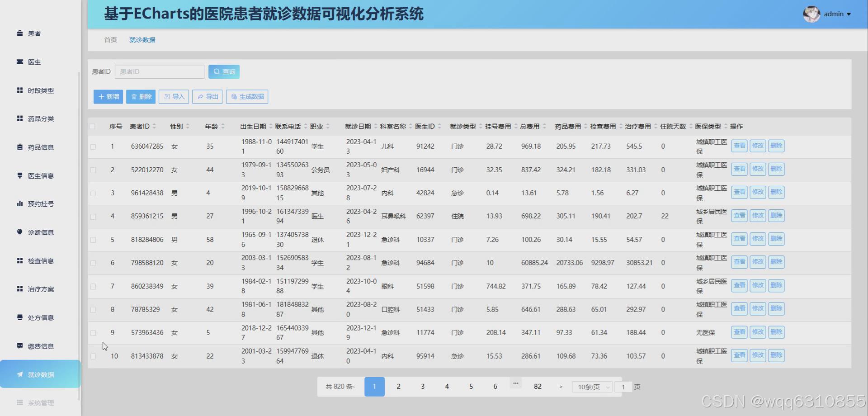The width and height of the screenshot is (868, 416).
Task: Sort by 患者ID column arrows
Action: [154, 127]
